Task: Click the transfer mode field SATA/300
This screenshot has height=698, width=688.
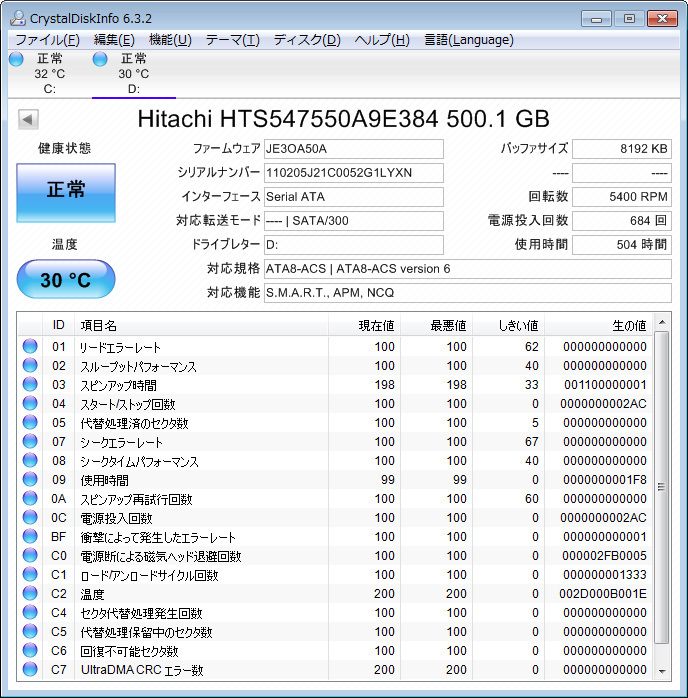Action: pos(354,221)
